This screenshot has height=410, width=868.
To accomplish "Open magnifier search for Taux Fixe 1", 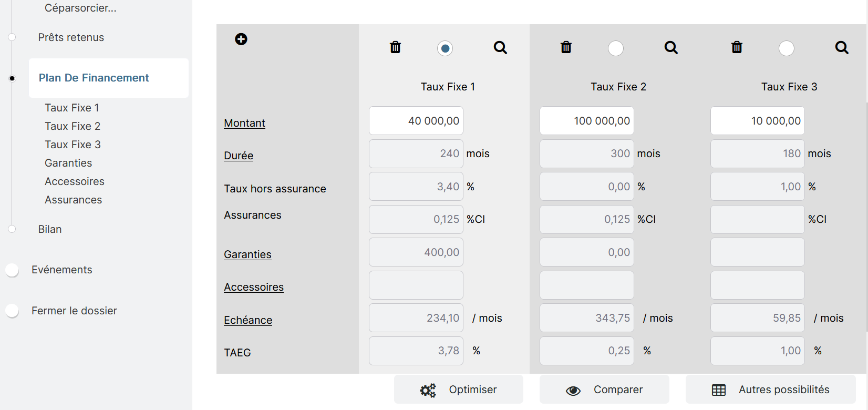I will pos(500,48).
